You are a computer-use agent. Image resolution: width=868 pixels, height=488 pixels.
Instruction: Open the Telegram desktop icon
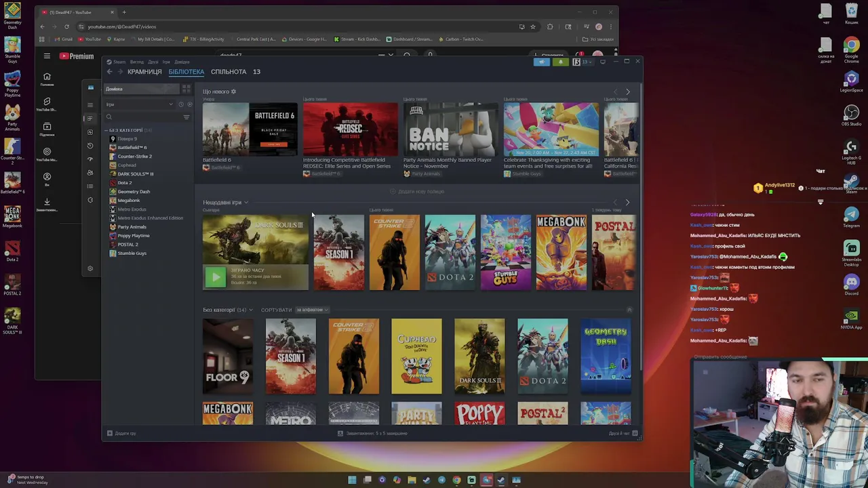click(851, 217)
